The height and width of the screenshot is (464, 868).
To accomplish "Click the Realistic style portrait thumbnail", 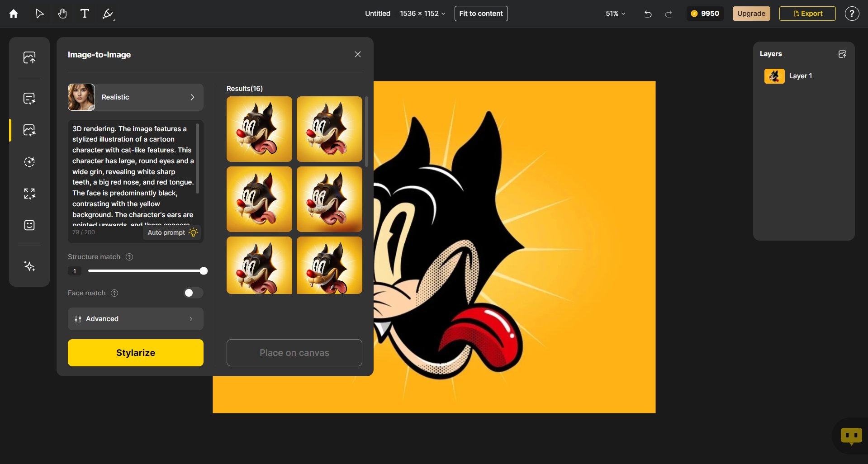I will pos(81,97).
